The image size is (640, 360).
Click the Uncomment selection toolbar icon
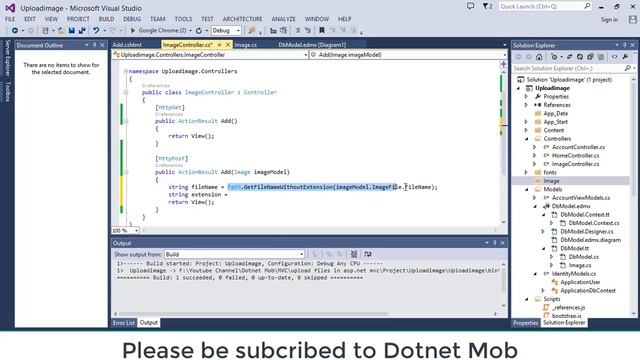coord(308,30)
